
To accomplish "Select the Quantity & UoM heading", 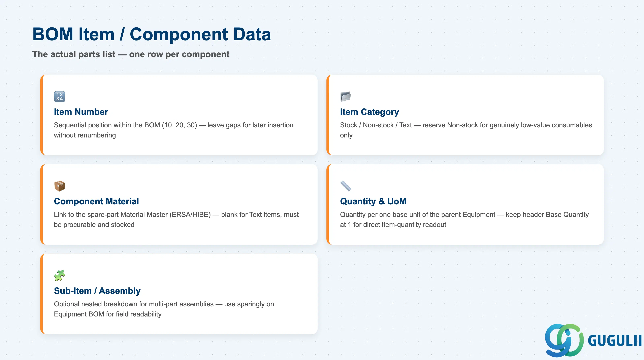I will [x=373, y=201].
